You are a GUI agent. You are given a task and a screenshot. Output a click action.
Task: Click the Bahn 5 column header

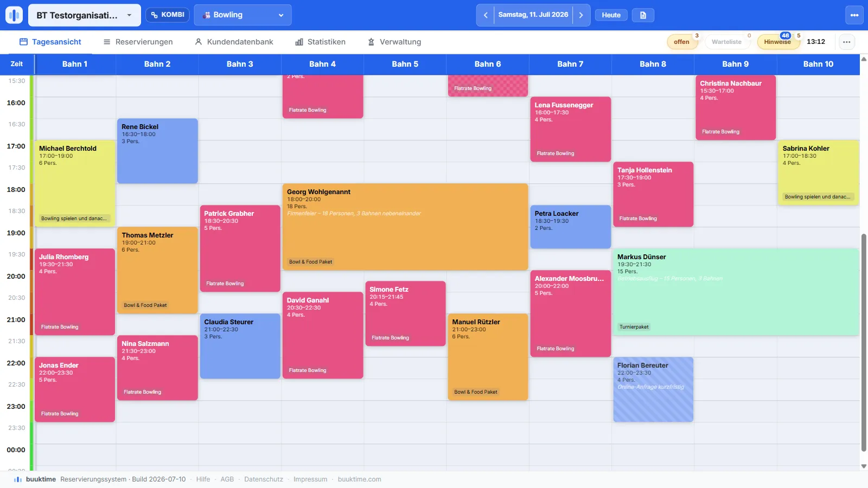[x=405, y=64]
